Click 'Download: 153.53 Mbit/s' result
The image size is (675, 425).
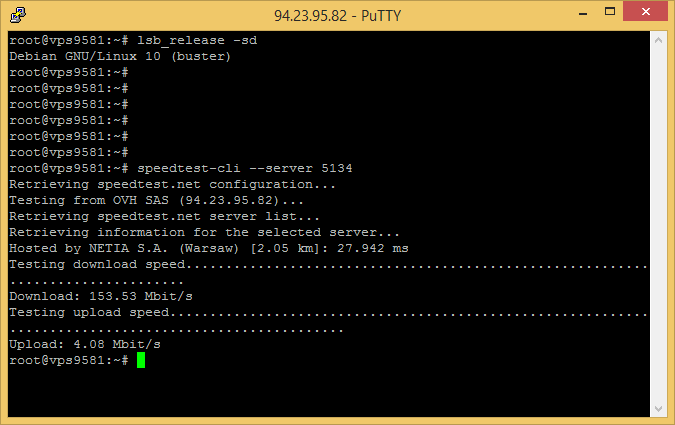point(101,296)
